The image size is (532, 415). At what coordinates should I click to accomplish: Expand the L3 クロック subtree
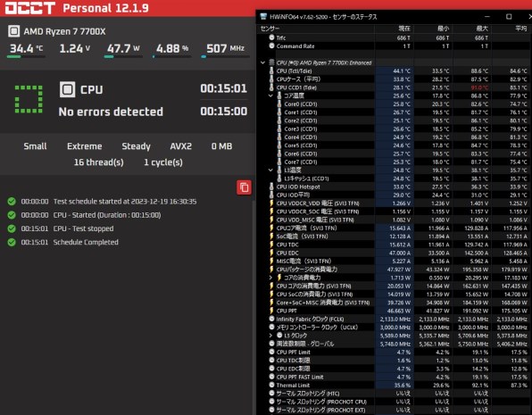tap(270, 336)
